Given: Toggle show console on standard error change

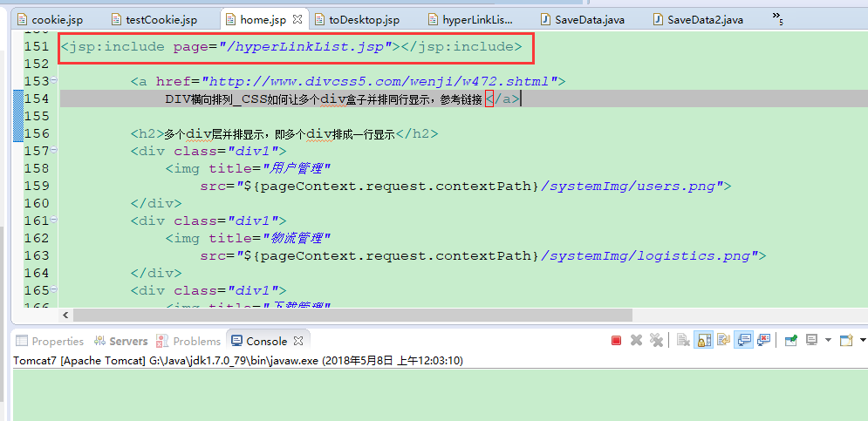Looking at the screenshot, I should [763, 340].
